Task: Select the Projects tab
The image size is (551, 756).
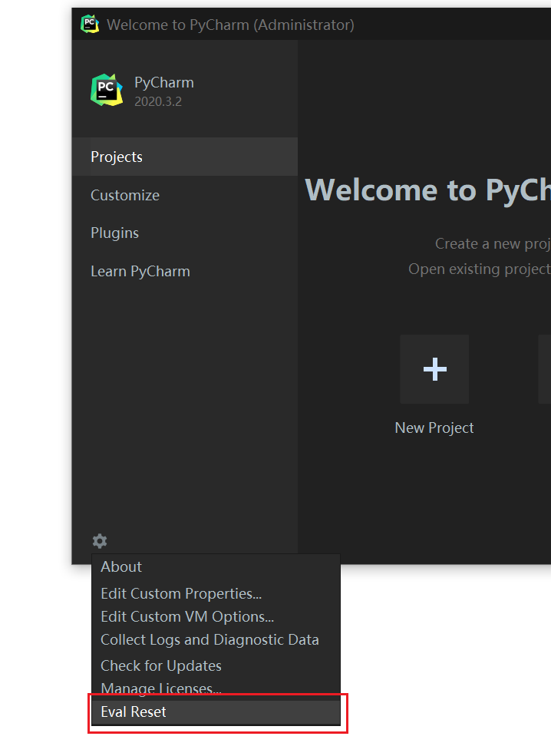Action: coord(185,157)
